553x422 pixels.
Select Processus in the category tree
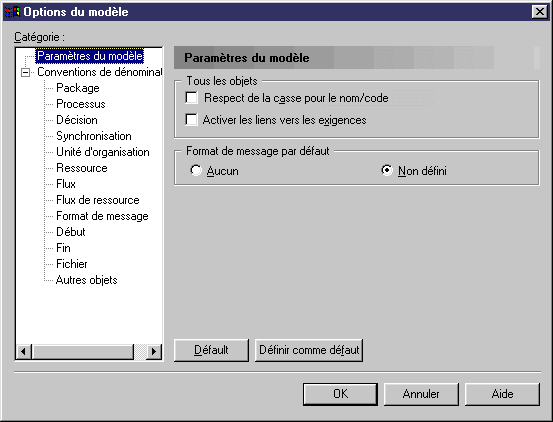[x=81, y=104]
